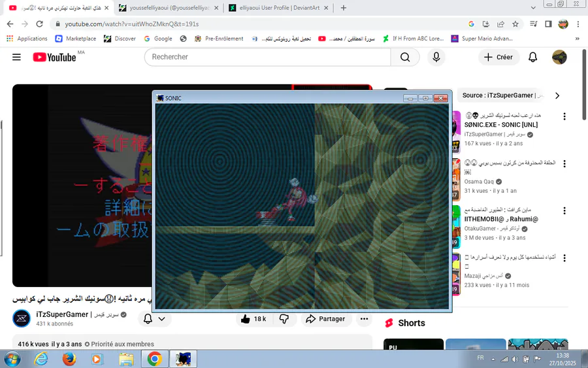The image size is (588, 368).
Task: Switch to the youssefelliyaoui tab
Action: tap(169, 8)
